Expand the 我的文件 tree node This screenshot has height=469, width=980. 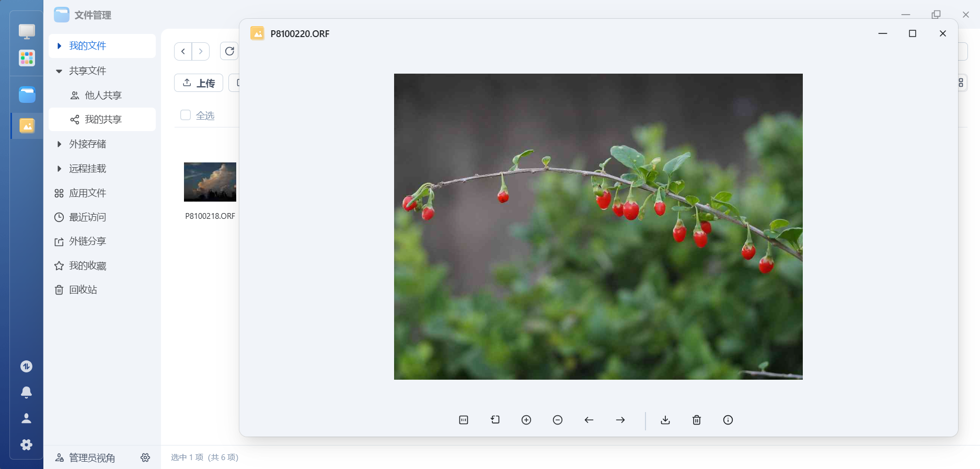point(59,46)
